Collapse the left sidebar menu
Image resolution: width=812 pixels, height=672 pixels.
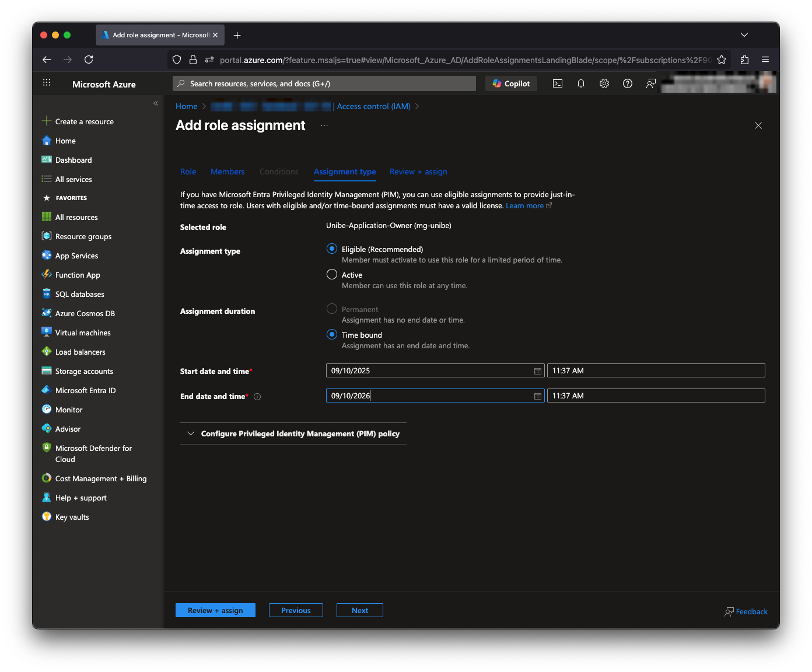[x=156, y=103]
